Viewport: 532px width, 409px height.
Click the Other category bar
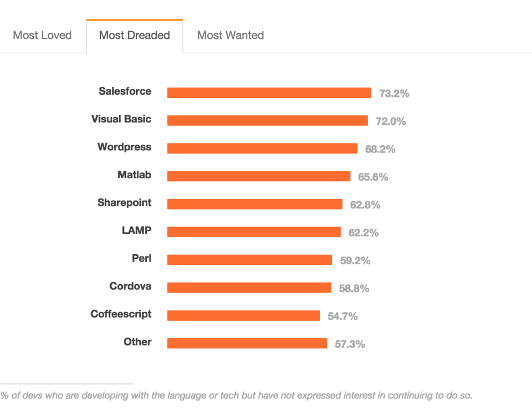tap(247, 343)
